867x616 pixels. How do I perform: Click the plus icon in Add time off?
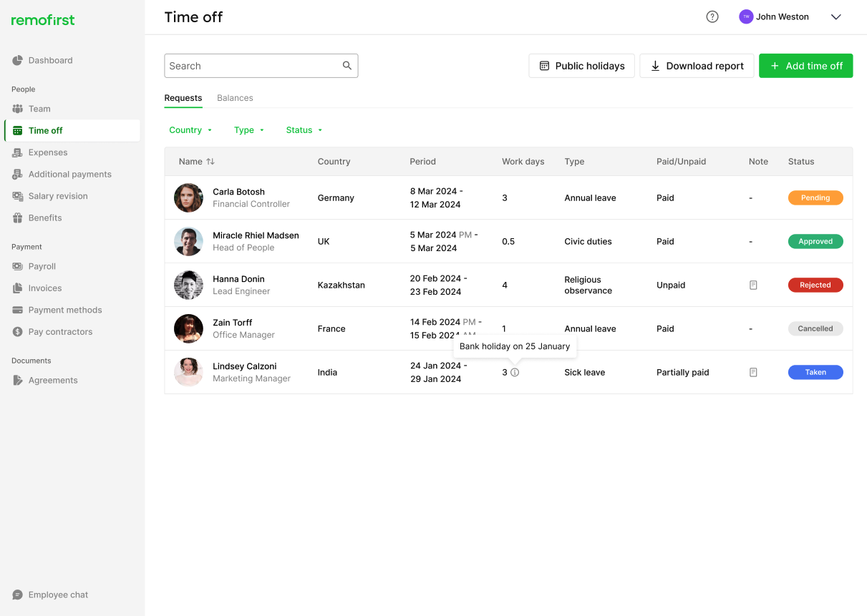tap(775, 66)
